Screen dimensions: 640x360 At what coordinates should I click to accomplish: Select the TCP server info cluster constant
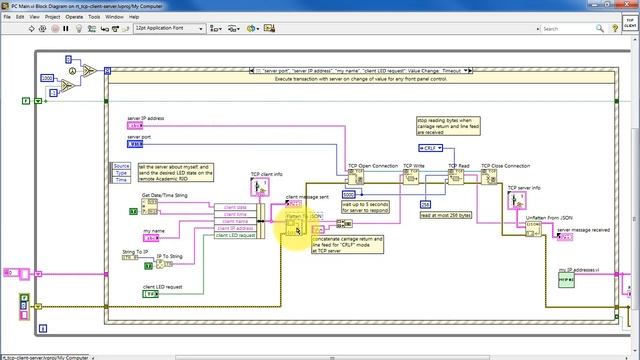(517, 200)
